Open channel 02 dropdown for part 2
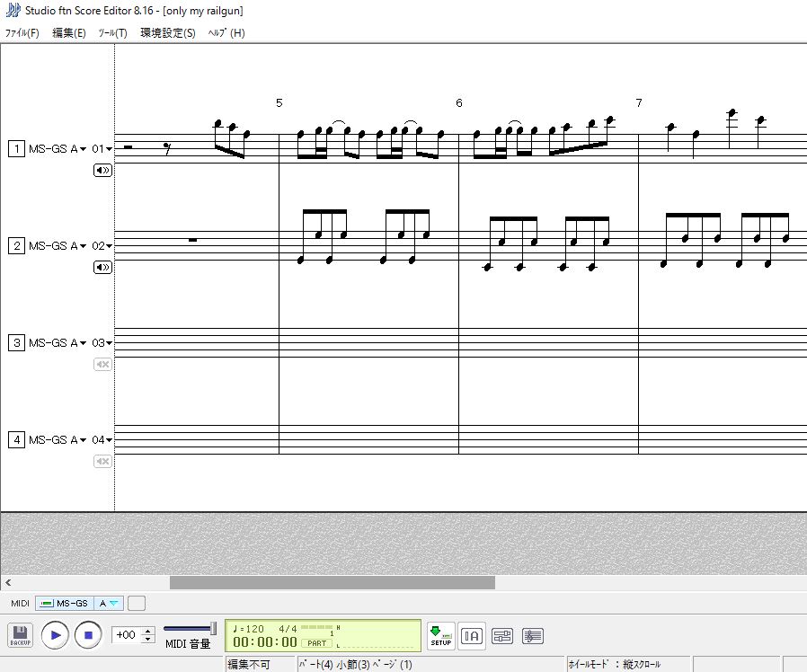Image resolution: width=807 pixels, height=672 pixels. click(x=102, y=246)
